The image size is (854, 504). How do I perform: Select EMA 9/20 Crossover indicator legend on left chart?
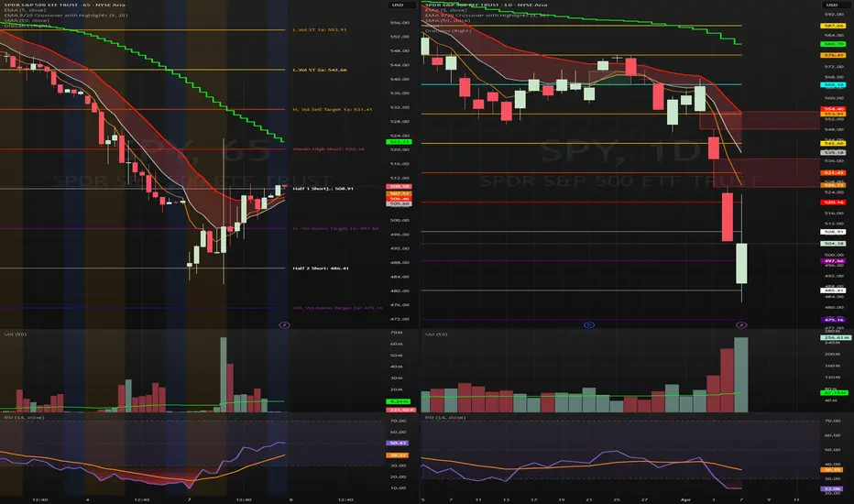[65, 16]
